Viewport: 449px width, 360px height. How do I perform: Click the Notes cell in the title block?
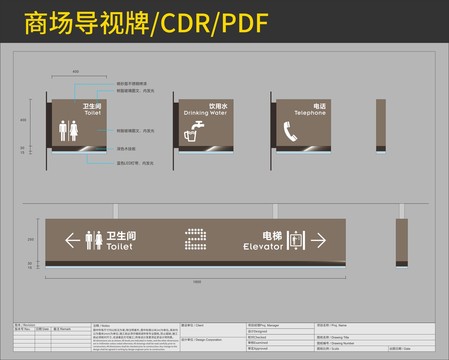[x=136, y=337]
